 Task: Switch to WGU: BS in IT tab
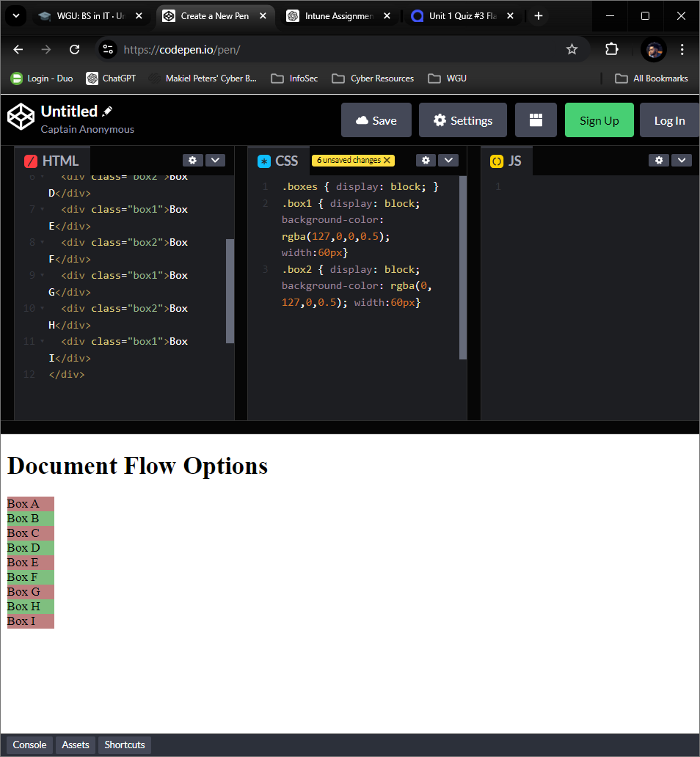tap(91, 16)
